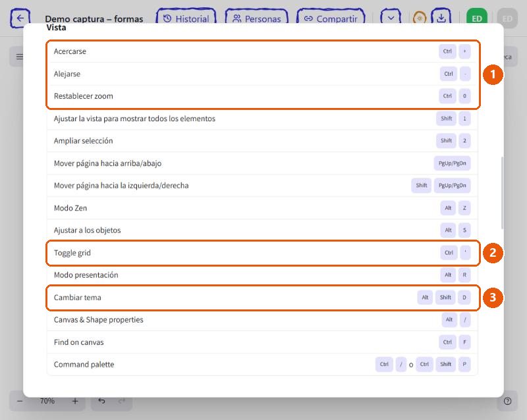Click "Mover página hacia la izquierda/derecha" row
Image resolution: width=527 pixels, height=420 pixels.
click(262, 186)
